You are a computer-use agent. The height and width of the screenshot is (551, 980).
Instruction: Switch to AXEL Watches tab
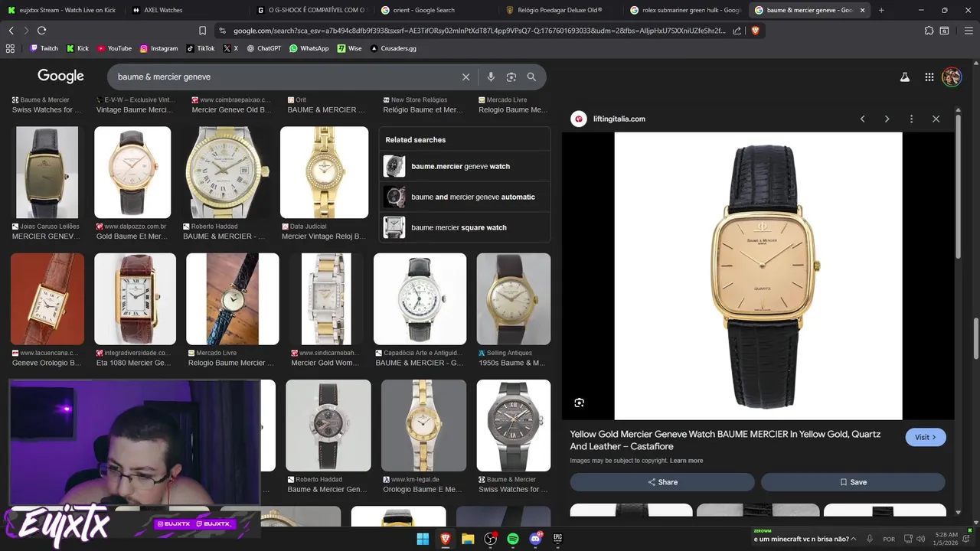(186, 10)
